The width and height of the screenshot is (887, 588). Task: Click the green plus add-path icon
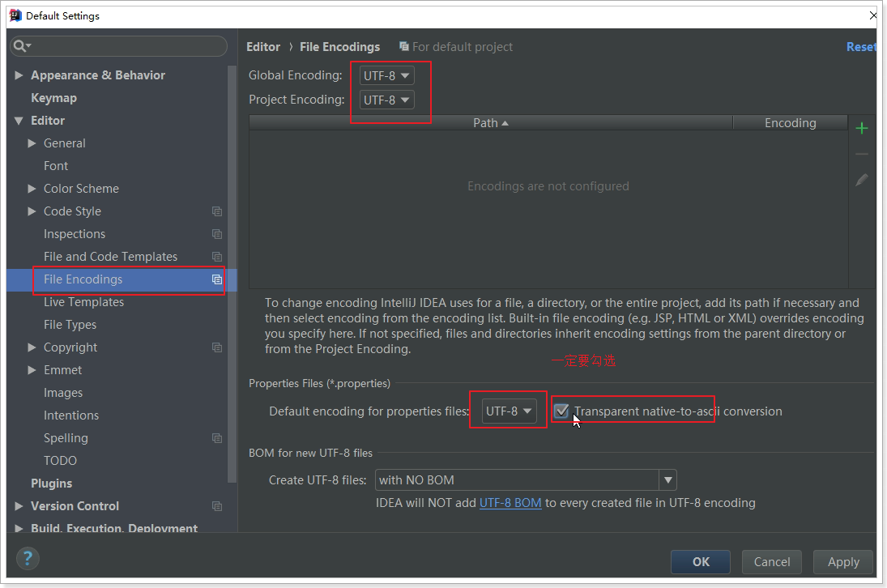pos(862,128)
